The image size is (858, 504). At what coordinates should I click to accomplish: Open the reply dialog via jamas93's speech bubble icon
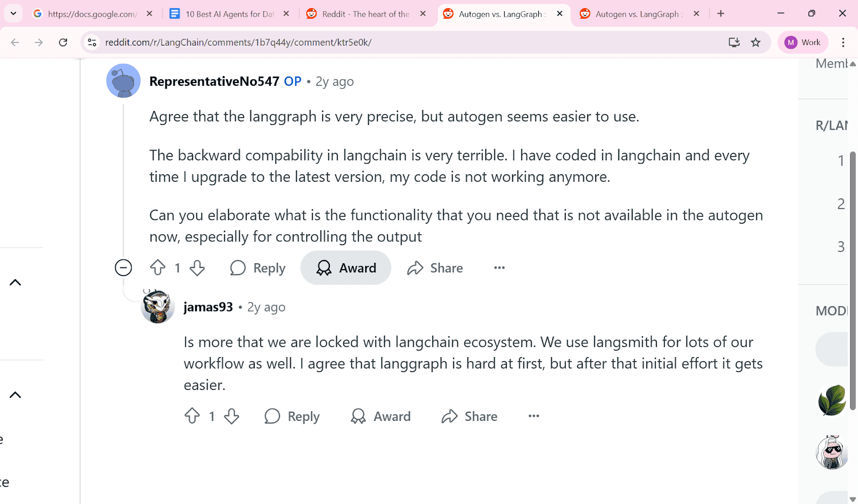(x=272, y=416)
